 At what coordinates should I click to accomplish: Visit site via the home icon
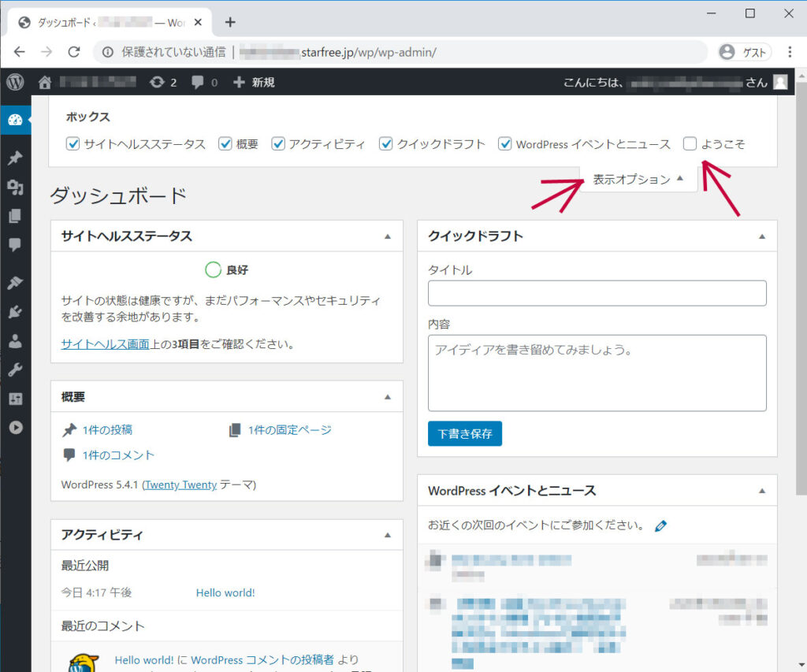point(45,83)
